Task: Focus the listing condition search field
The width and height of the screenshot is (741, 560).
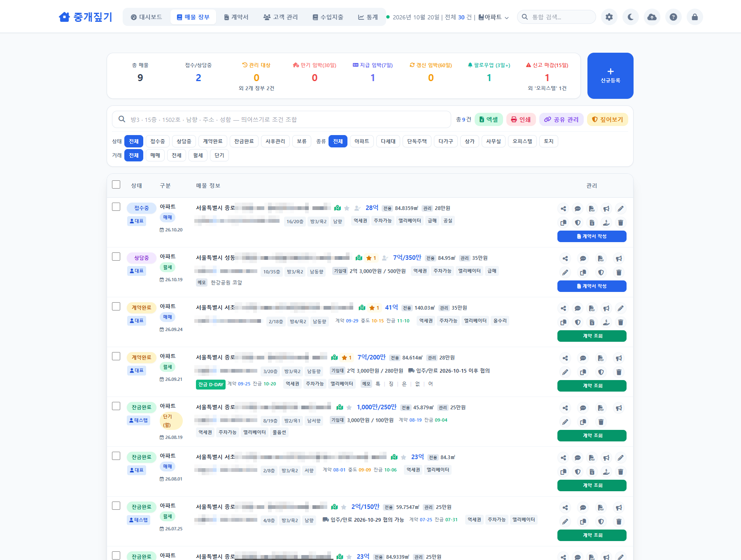Action: 282,119
